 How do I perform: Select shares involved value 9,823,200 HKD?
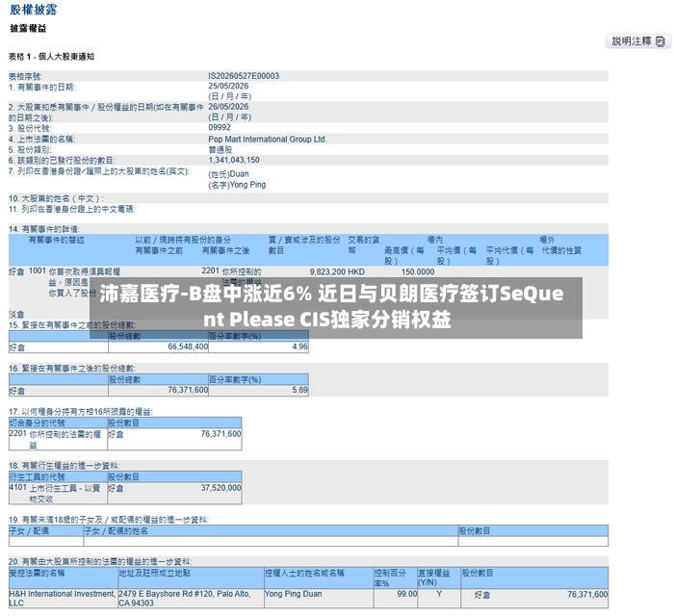(337, 272)
